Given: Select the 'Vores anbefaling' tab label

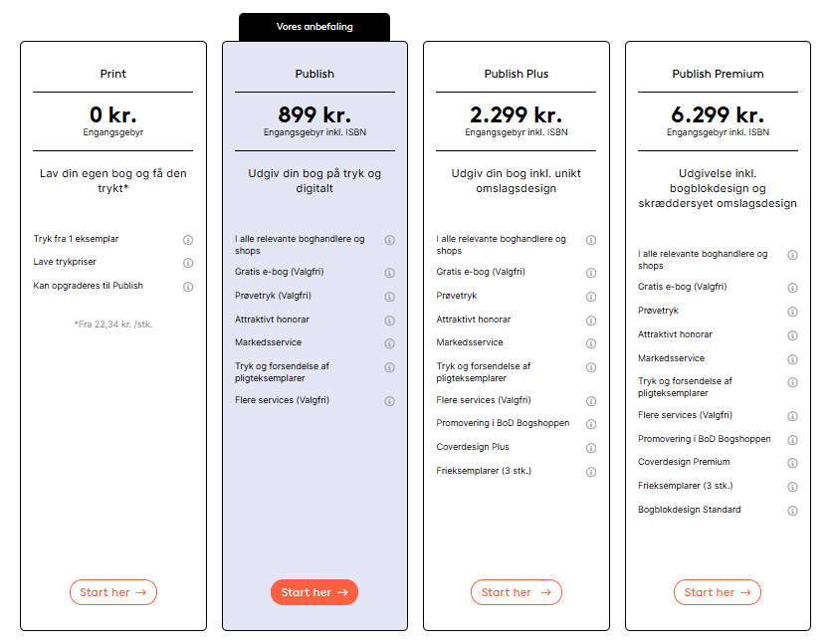Looking at the screenshot, I should [314, 27].
